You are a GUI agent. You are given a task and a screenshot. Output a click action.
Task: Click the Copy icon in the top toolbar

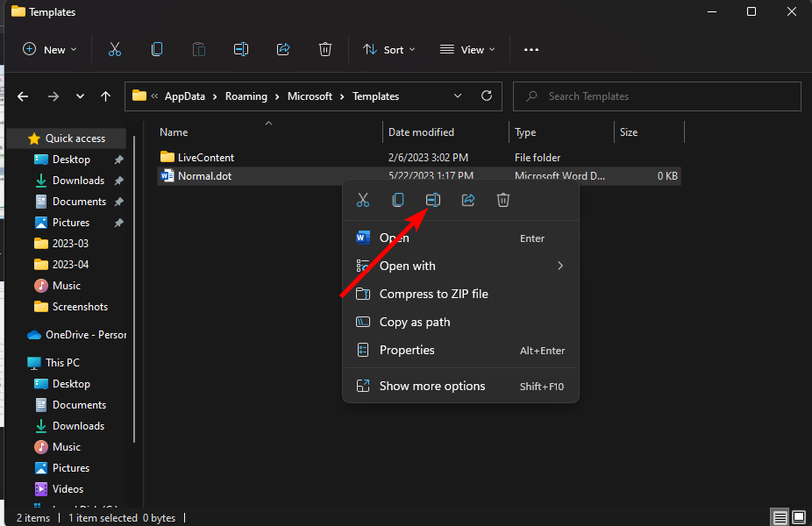(157, 50)
